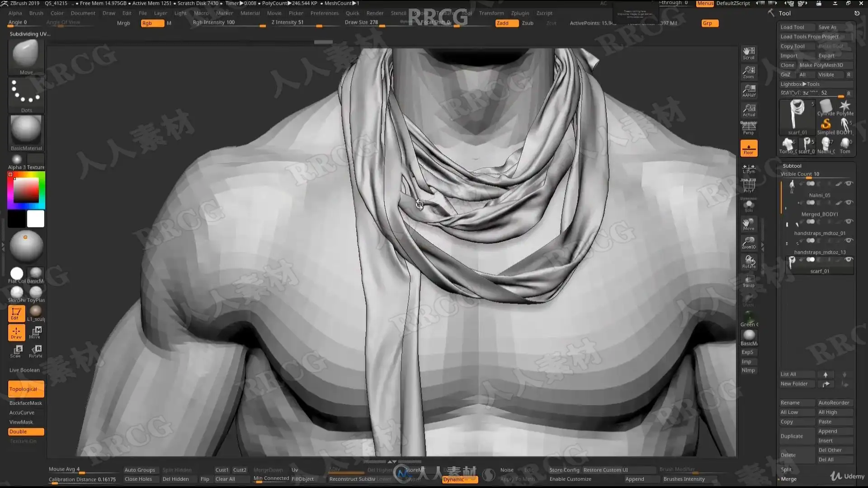The image size is (868, 488).
Task: Open the Preferences menu
Action: pyautogui.click(x=324, y=13)
